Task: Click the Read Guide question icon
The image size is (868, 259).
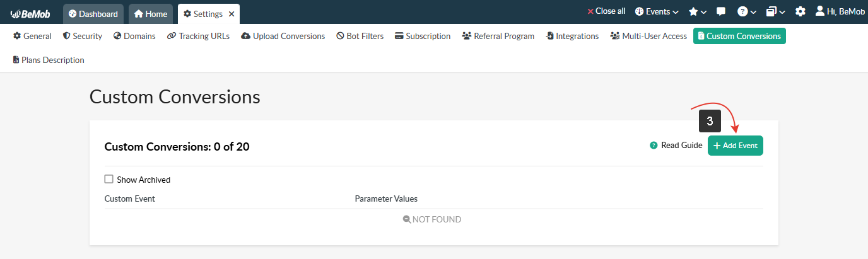Action: 654,146
